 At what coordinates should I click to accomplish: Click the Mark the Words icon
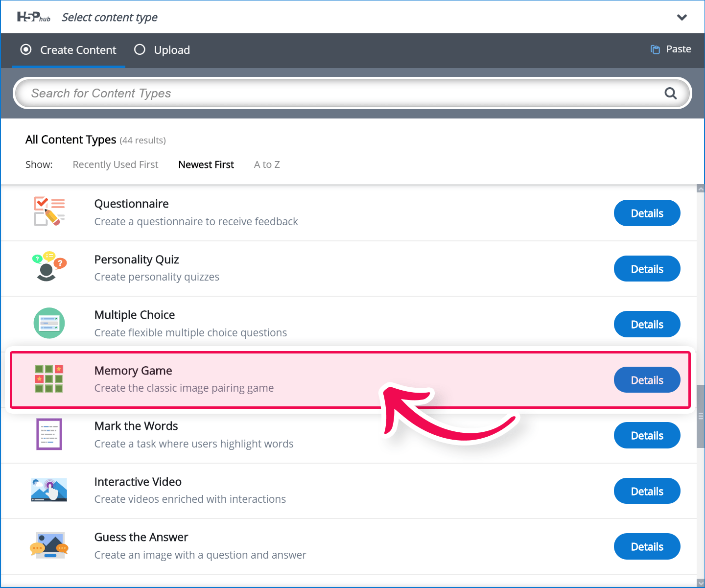[49, 434]
